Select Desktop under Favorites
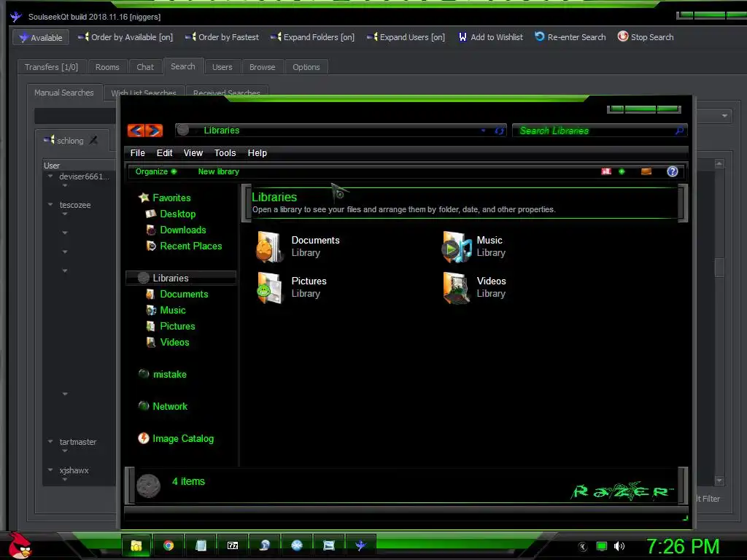The width and height of the screenshot is (747, 560). (178, 214)
